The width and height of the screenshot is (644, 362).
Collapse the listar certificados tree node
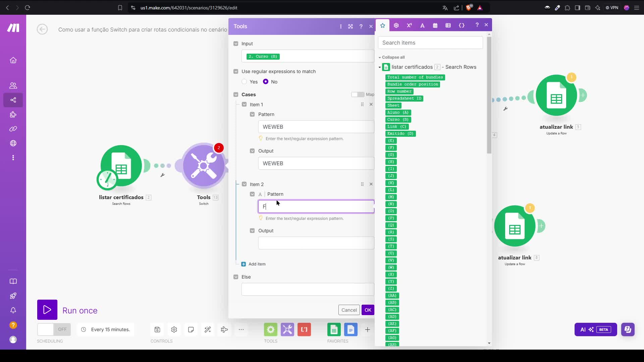click(x=380, y=67)
